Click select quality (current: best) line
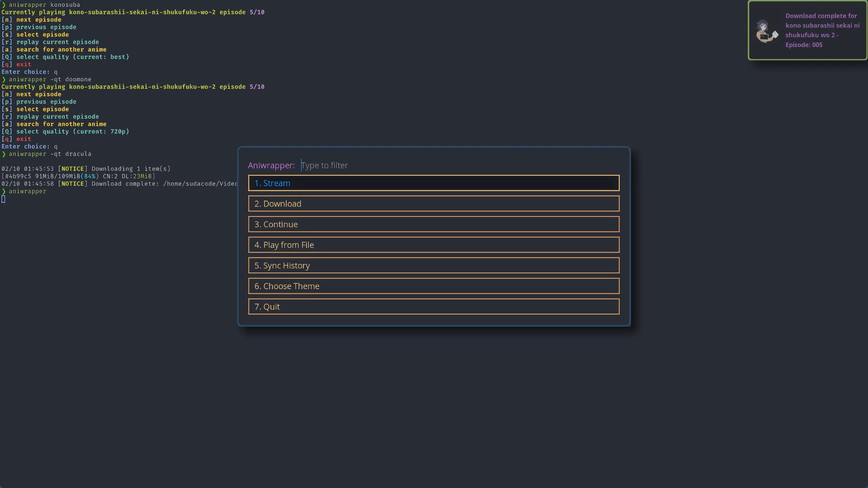The width and height of the screenshot is (868, 488). (72, 57)
